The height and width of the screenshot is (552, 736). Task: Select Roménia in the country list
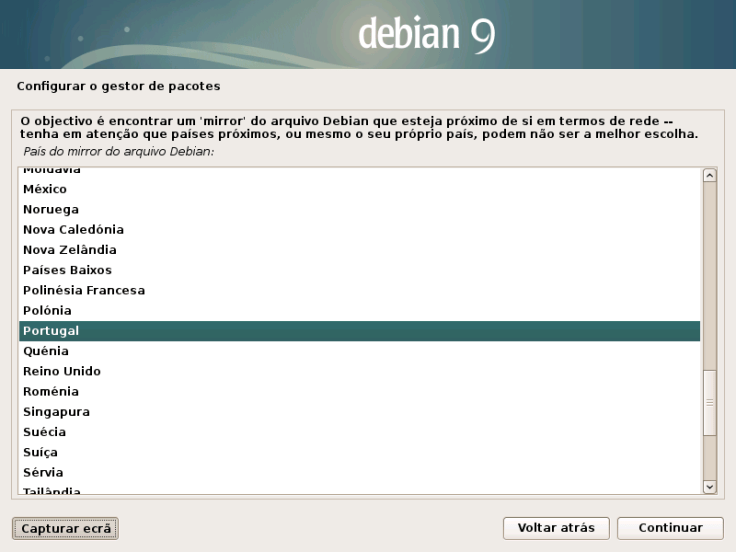tap(51, 391)
